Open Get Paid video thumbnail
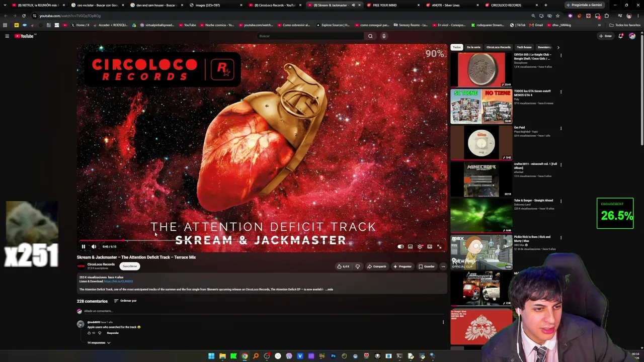Image resolution: width=644 pixels, height=362 pixels. [x=481, y=143]
